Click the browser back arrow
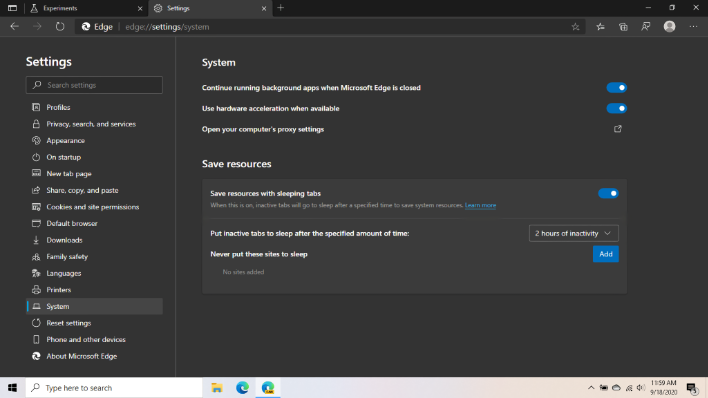708x398 pixels. [14, 27]
